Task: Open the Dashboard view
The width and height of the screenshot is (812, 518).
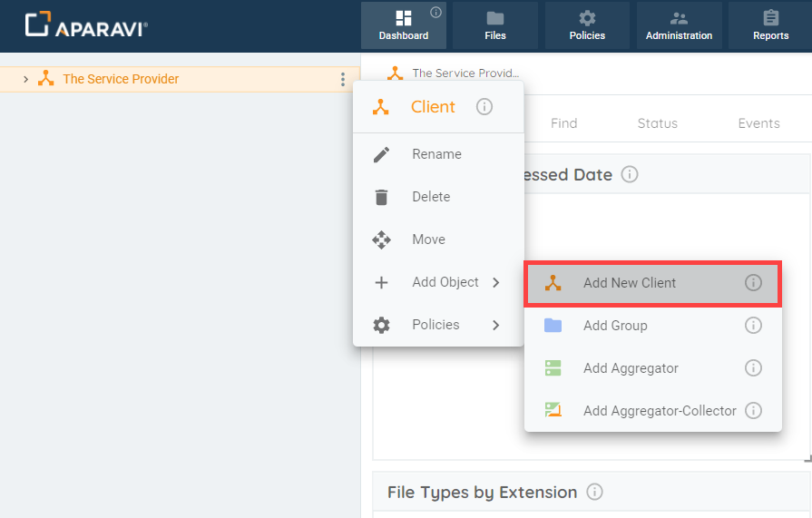Action: (x=404, y=25)
